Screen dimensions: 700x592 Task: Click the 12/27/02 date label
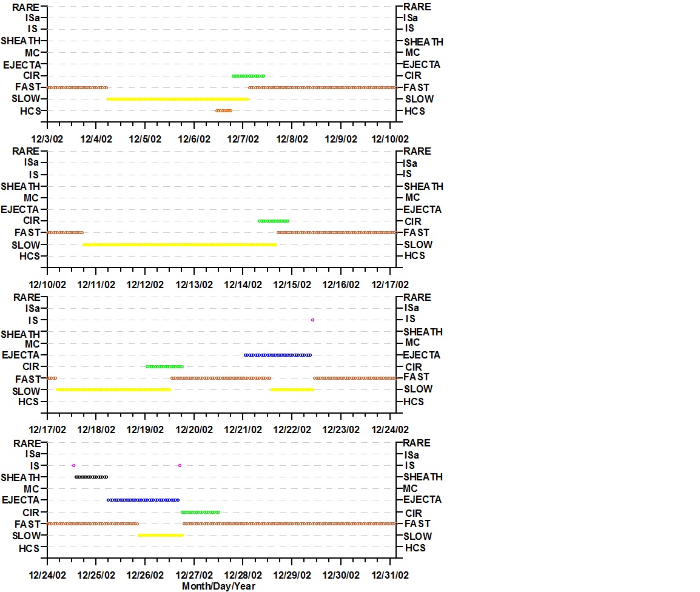pos(194,576)
